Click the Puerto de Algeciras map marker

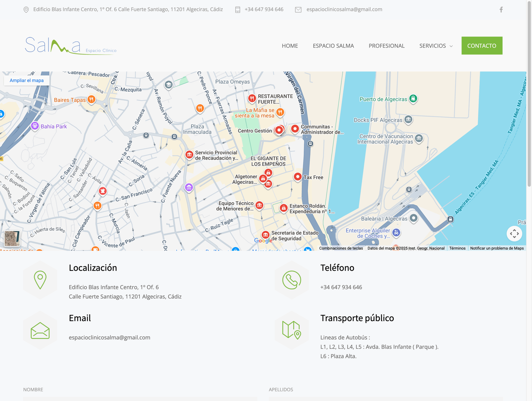pyautogui.click(x=413, y=98)
